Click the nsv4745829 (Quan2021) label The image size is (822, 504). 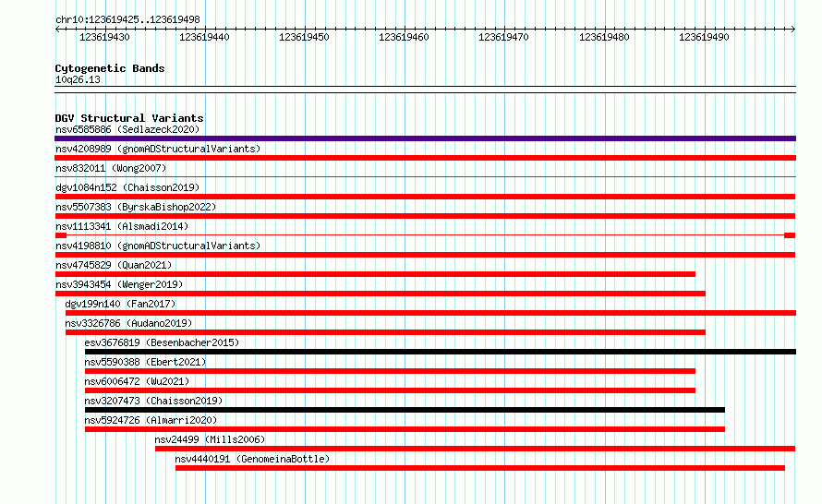point(114,265)
